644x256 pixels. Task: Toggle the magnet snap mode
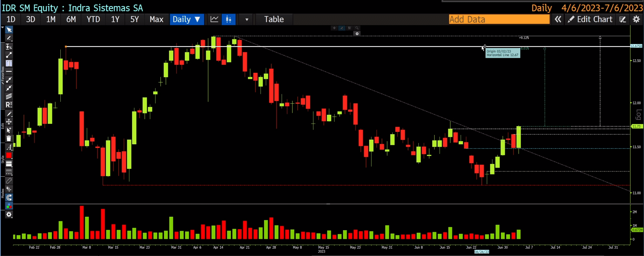9,197
